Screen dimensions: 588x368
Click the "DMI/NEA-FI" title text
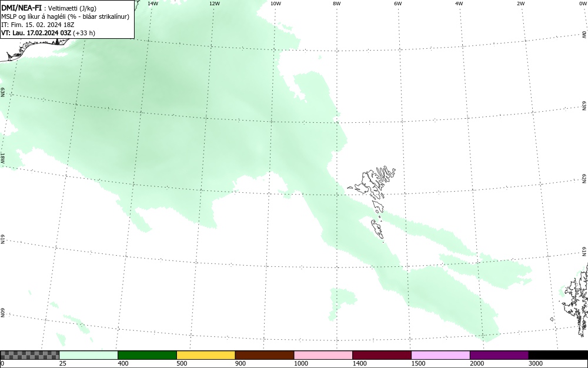[x=21, y=8]
